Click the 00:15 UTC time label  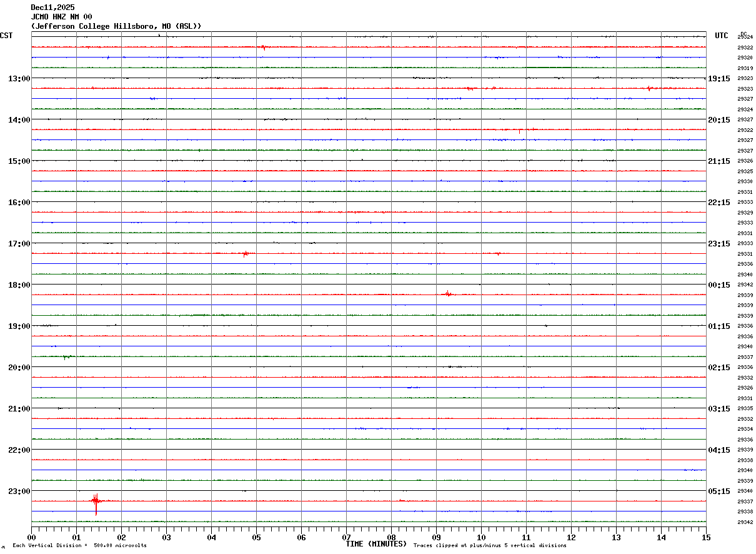(719, 285)
